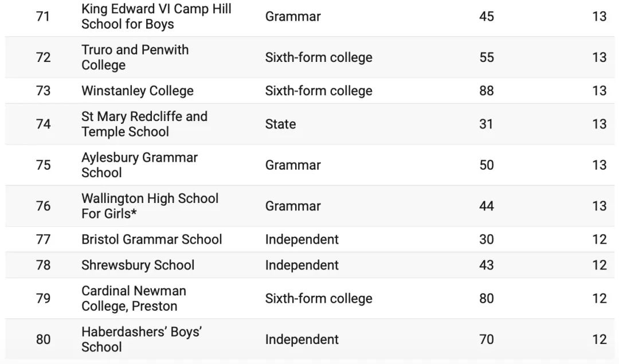Click Wallington High School For Girls
Screen dimensions: 619x364
pyautogui.click(x=150, y=206)
